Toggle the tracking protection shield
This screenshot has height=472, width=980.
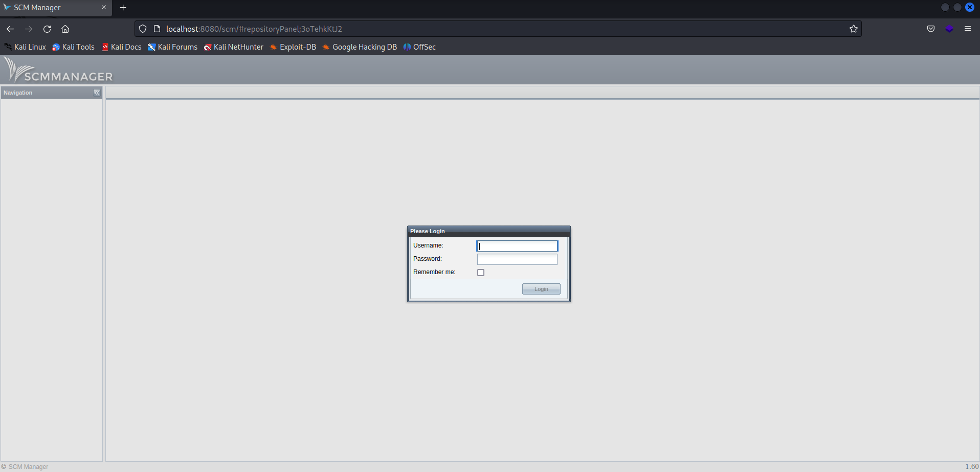click(x=142, y=29)
